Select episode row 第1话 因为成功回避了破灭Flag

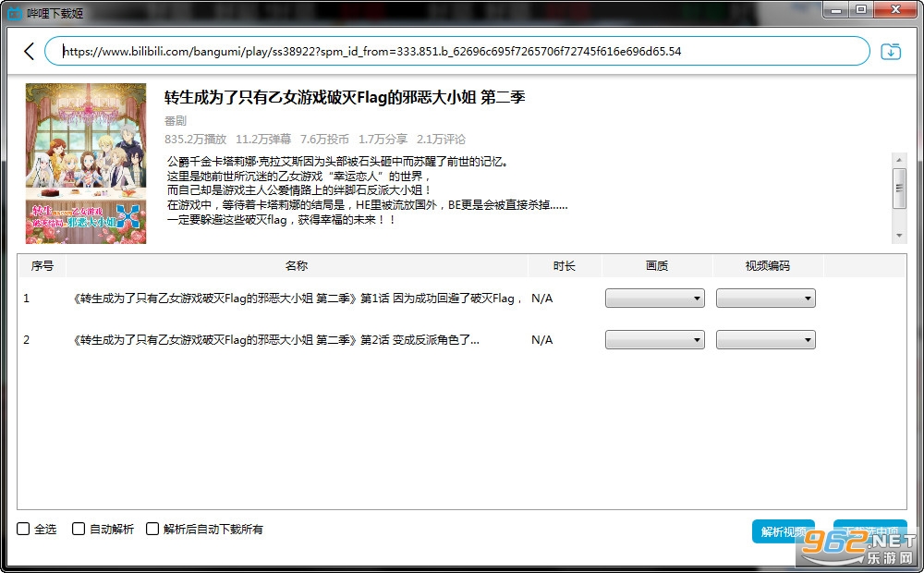[x=461, y=299]
